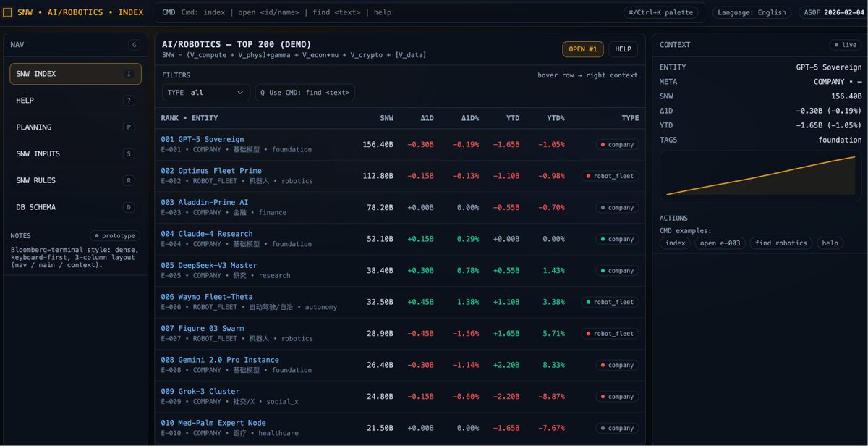
Task: Click the index command chip in ACTIONS
Action: (x=676, y=243)
